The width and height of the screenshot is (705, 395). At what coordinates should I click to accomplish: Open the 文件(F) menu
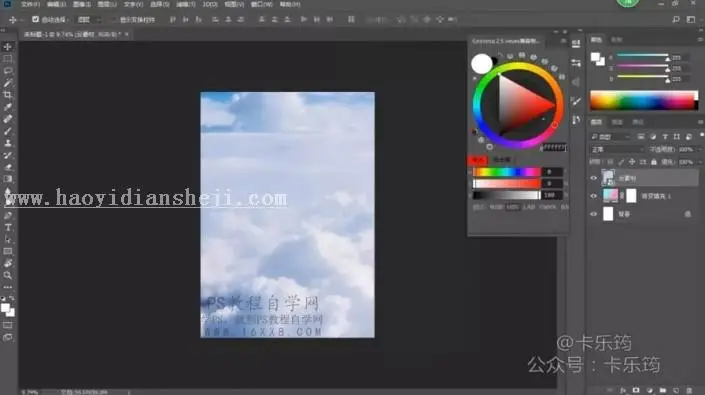coord(30,4)
